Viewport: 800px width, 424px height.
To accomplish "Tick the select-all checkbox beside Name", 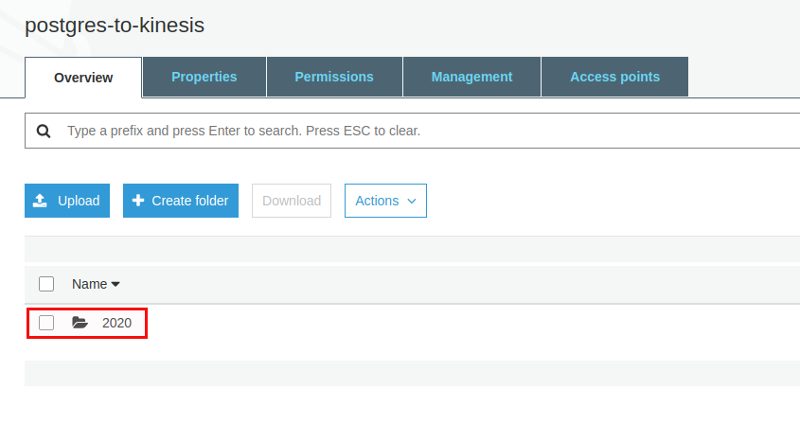I will click(x=46, y=284).
